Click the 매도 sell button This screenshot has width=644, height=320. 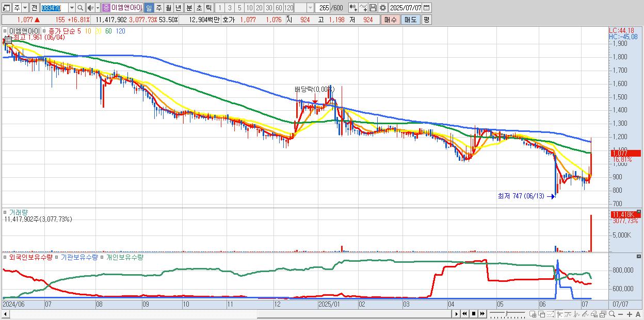point(410,20)
